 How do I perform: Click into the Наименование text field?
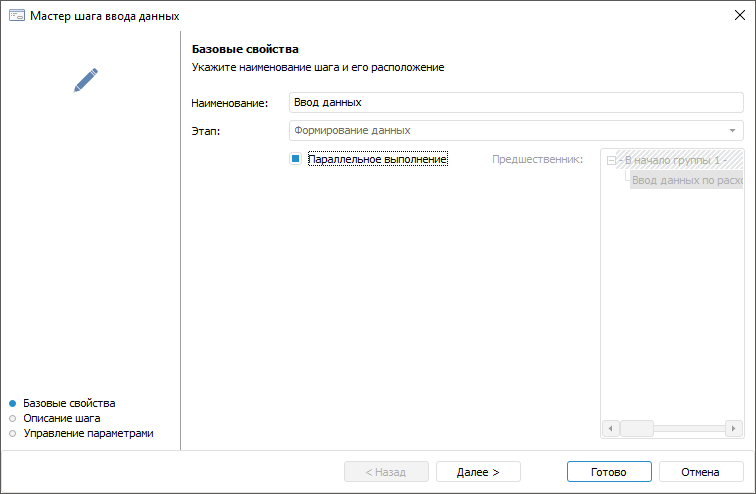pyautogui.click(x=515, y=103)
